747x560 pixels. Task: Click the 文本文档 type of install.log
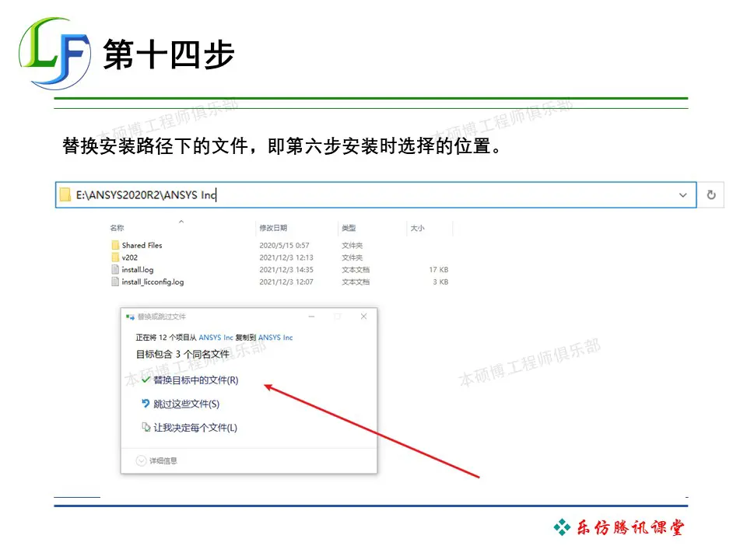pos(356,270)
